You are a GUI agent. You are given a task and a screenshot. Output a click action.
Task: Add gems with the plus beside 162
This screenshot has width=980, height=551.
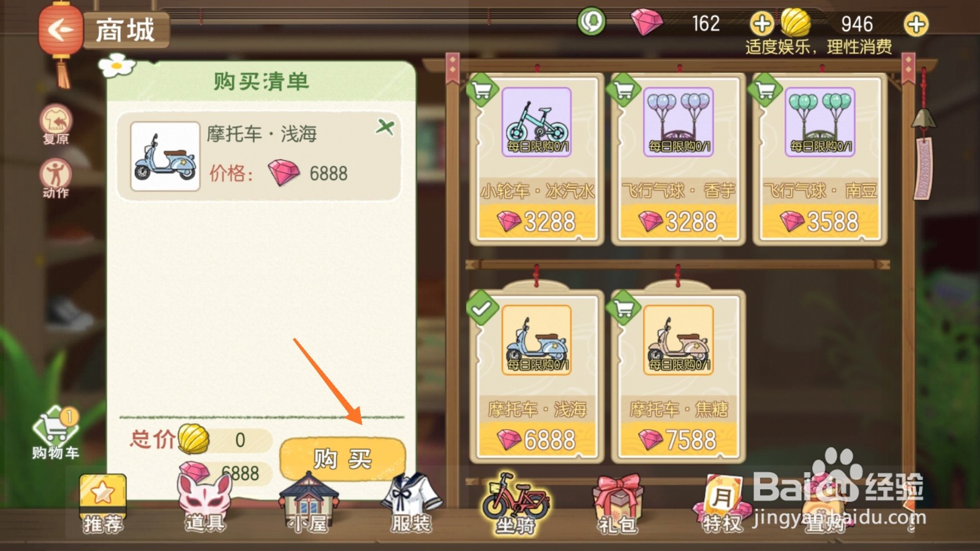[762, 24]
